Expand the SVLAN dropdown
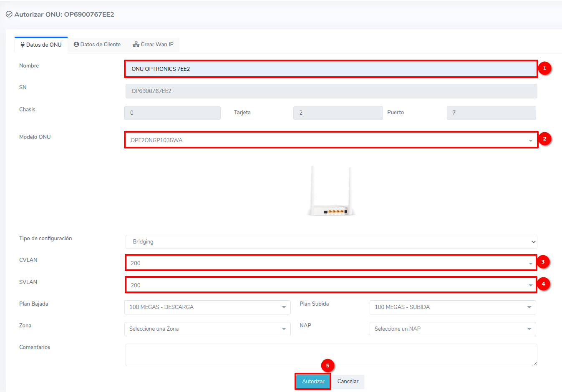The width and height of the screenshot is (562, 392). tap(330, 285)
